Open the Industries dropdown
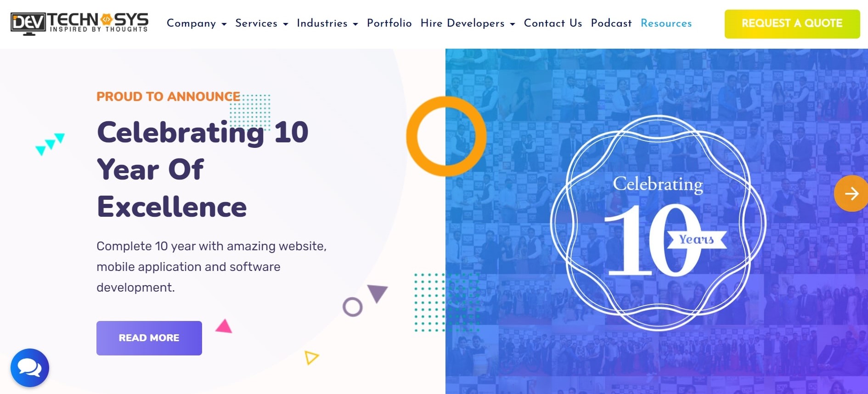Viewport: 868px width, 394px height. (x=327, y=23)
